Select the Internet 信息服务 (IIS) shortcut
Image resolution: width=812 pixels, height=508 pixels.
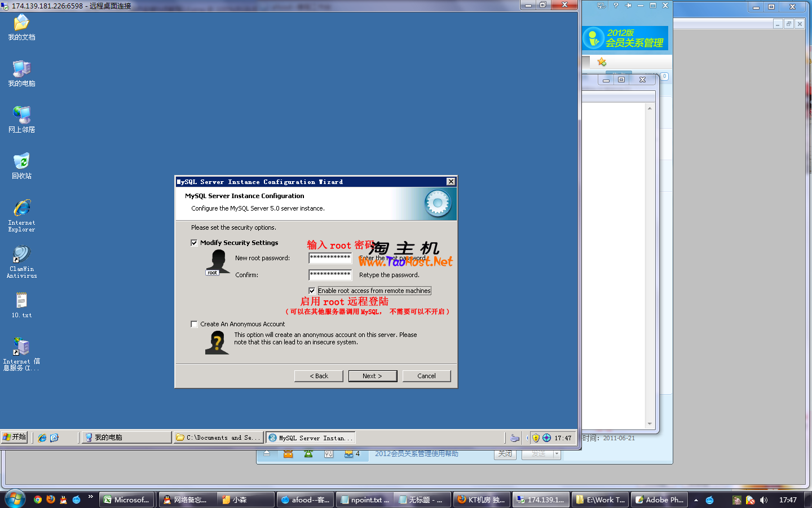click(x=21, y=354)
